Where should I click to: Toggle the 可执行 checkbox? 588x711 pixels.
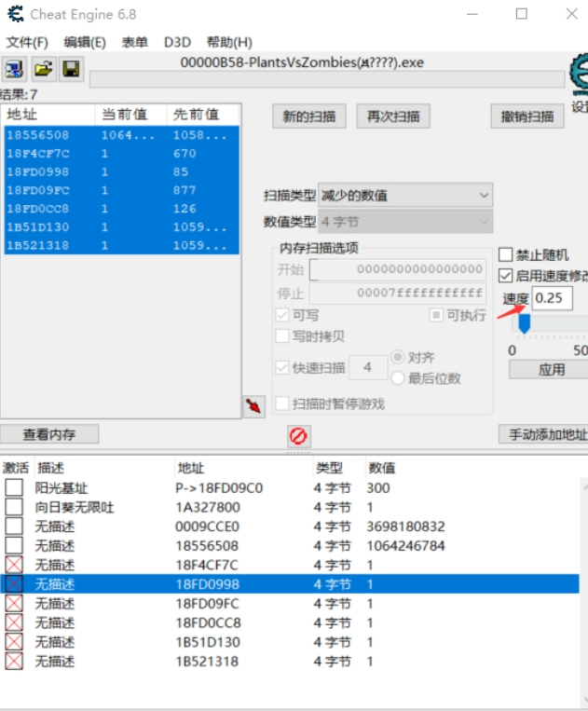tap(436, 315)
